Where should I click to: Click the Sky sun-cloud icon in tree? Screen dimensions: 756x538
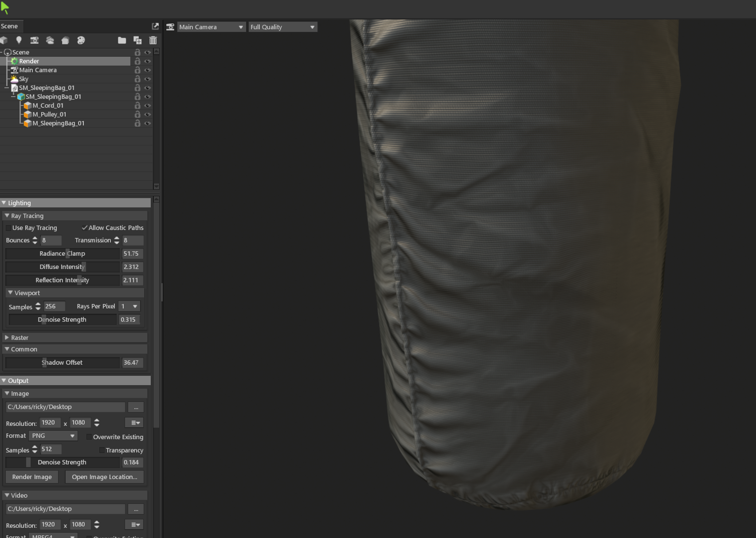(x=14, y=79)
